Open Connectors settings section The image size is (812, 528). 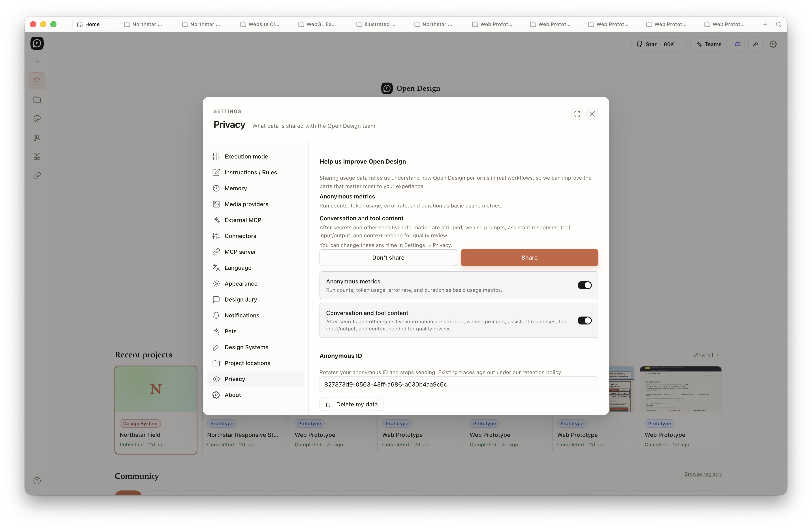pyautogui.click(x=256, y=236)
